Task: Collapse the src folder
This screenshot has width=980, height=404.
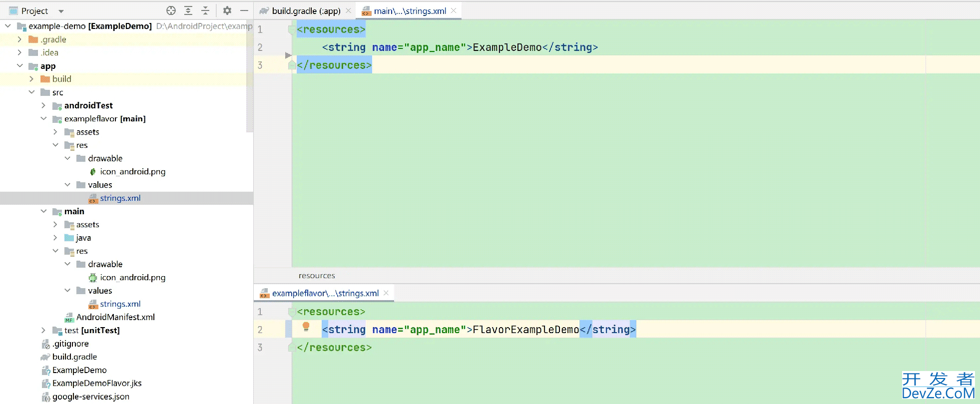Action: click(31, 92)
